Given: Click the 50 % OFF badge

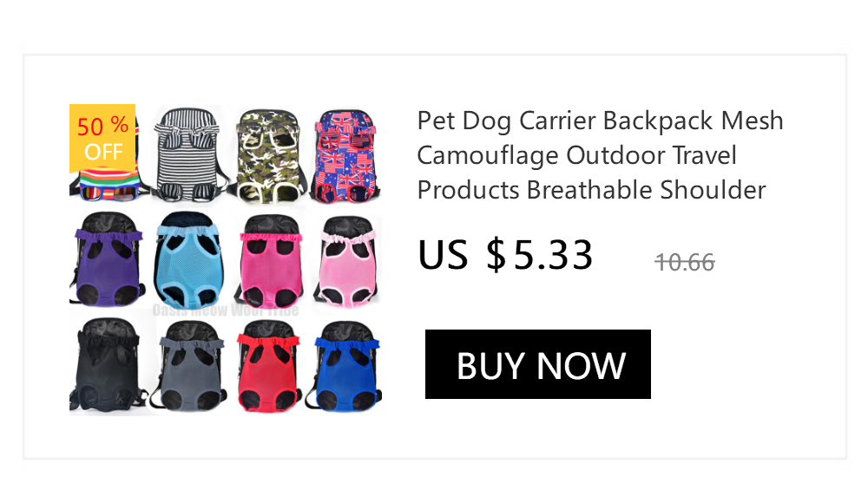Looking at the screenshot, I should pyautogui.click(x=102, y=139).
